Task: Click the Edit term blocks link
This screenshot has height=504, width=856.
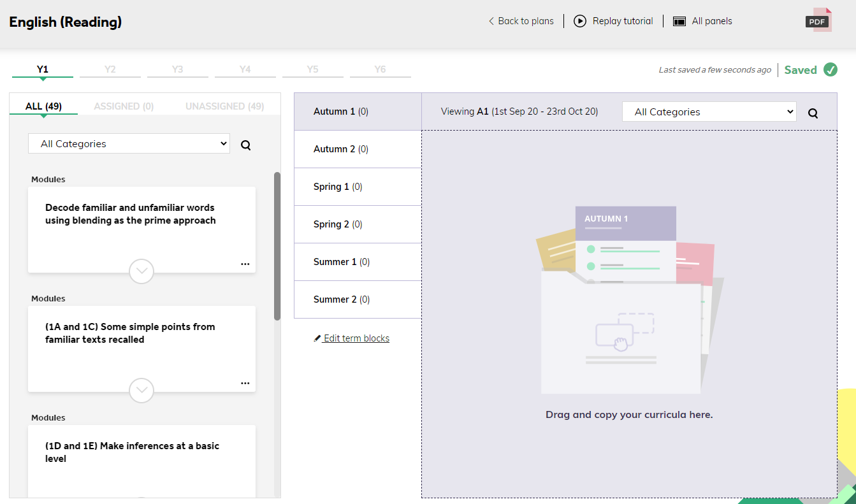Action: coord(356,338)
